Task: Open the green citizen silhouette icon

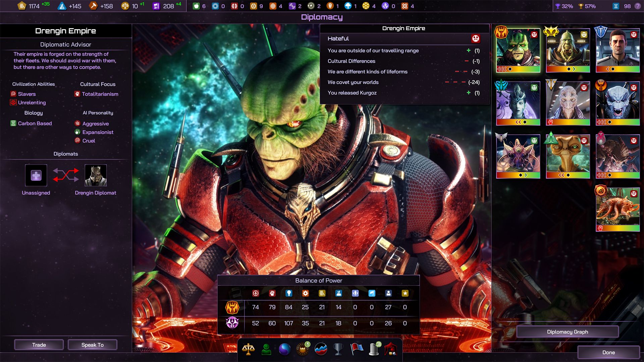Action: click(x=266, y=349)
